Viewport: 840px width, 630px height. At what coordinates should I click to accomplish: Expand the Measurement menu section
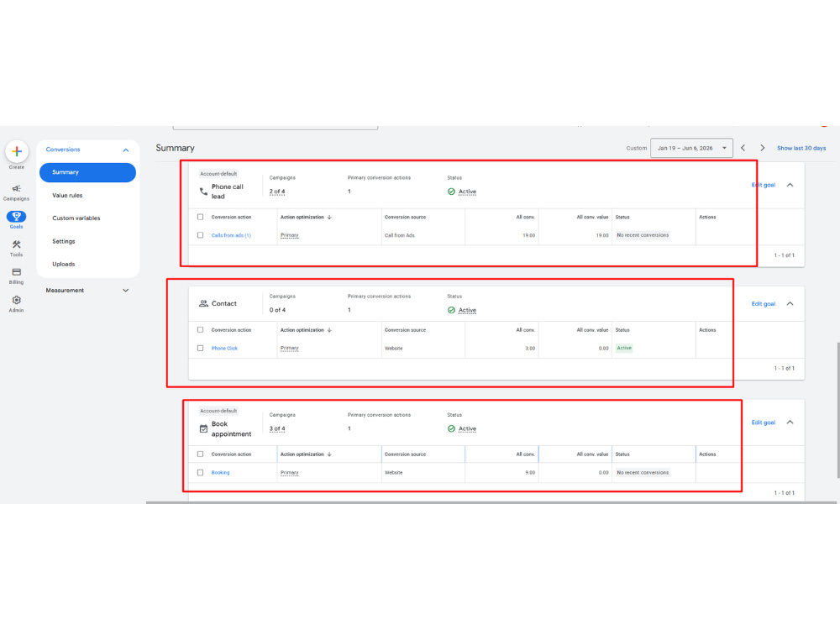pos(126,291)
